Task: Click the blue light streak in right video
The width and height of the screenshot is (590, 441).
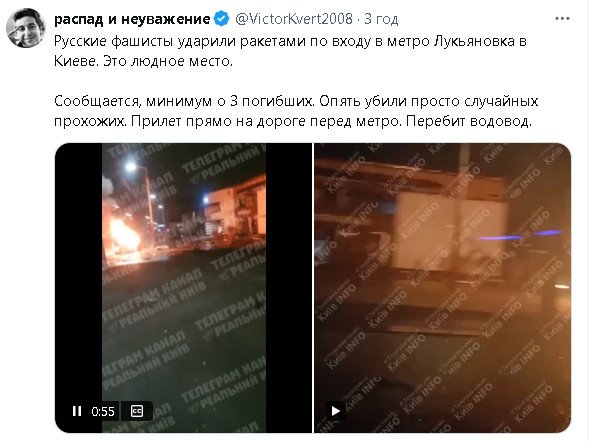Action: click(519, 236)
